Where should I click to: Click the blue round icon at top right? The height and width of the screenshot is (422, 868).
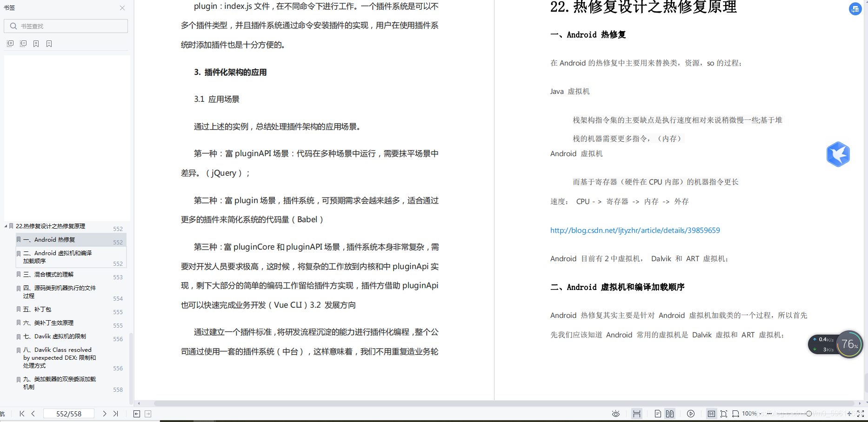[x=855, y=9]
